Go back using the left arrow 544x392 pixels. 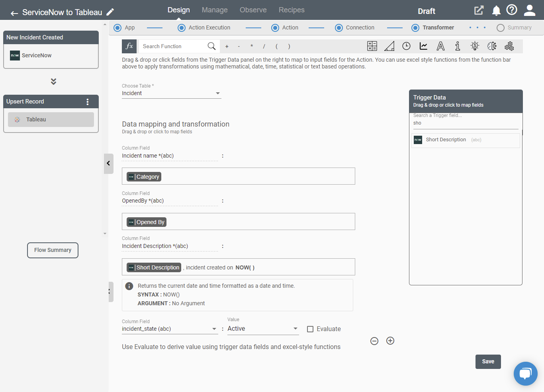tap(14, 13)
